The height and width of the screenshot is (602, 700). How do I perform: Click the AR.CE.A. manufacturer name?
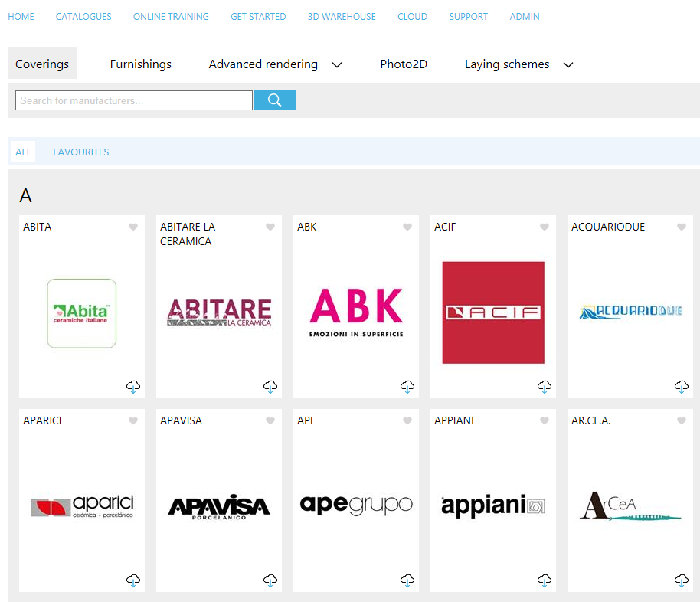tap(590, 420)
